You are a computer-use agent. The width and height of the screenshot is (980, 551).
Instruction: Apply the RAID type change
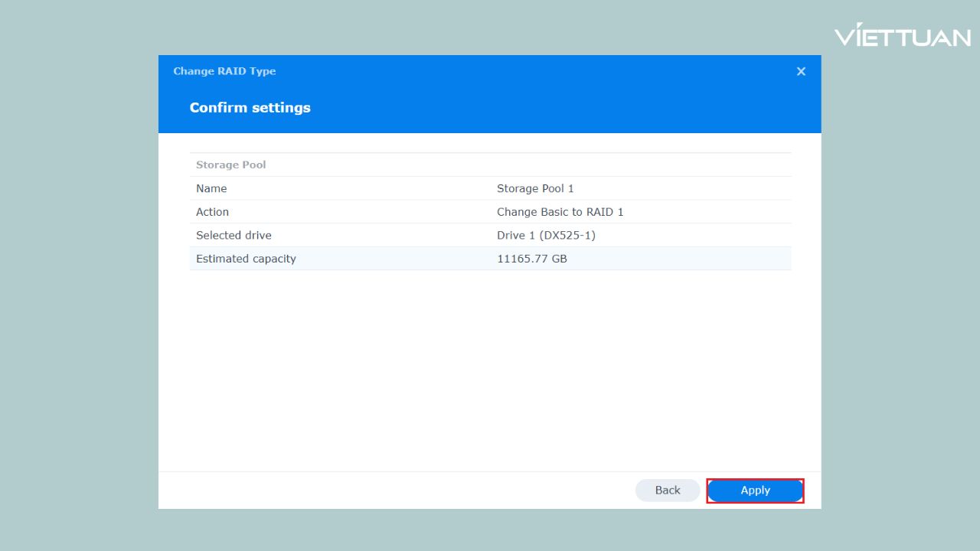click(x=755, y=490)
